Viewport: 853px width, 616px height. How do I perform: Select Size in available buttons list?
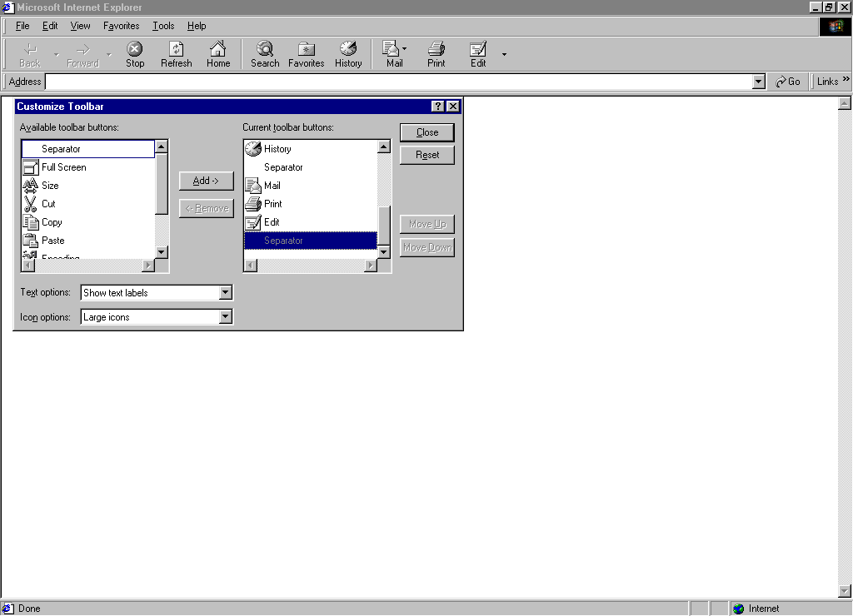tap(88, 186)
